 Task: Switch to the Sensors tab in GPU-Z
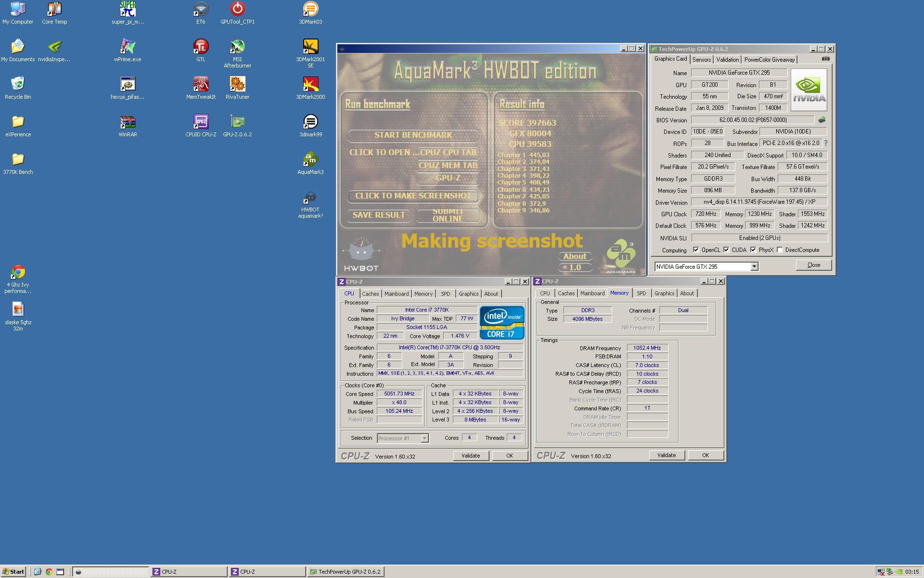[x=701, y=60]
